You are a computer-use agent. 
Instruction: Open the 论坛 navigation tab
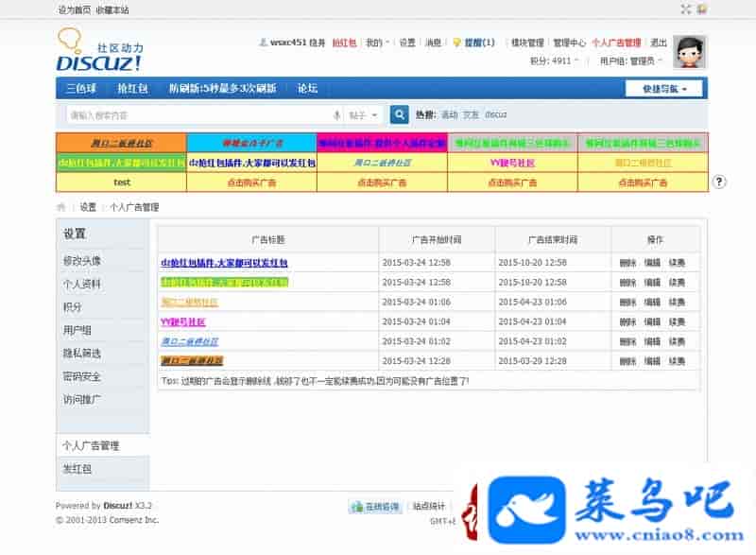click(x=307, y=89)
